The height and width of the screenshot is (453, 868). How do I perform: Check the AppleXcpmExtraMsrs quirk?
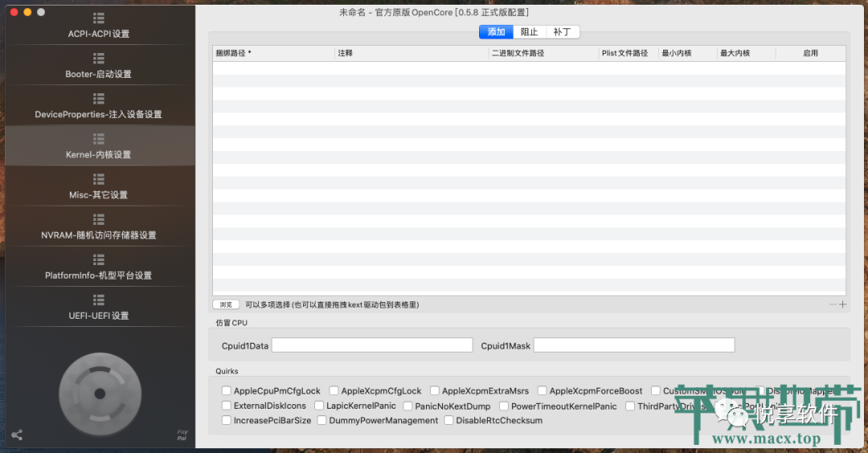click(435, 390)
